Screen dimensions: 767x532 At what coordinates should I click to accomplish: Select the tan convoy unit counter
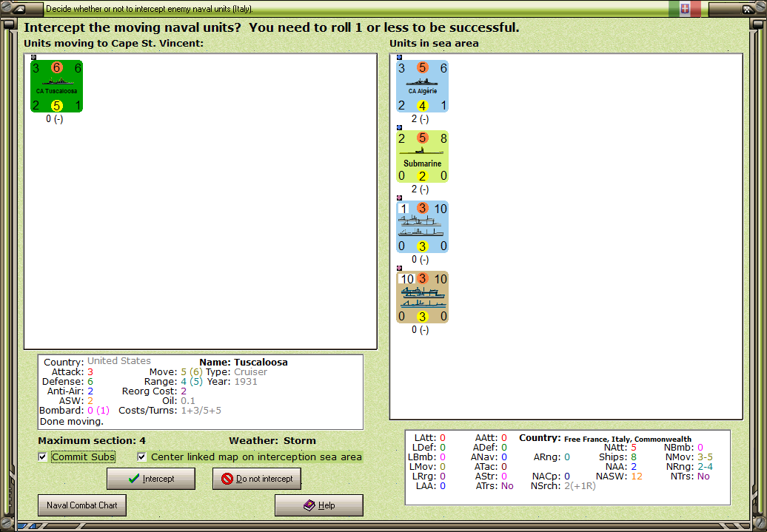coord(422,297)
